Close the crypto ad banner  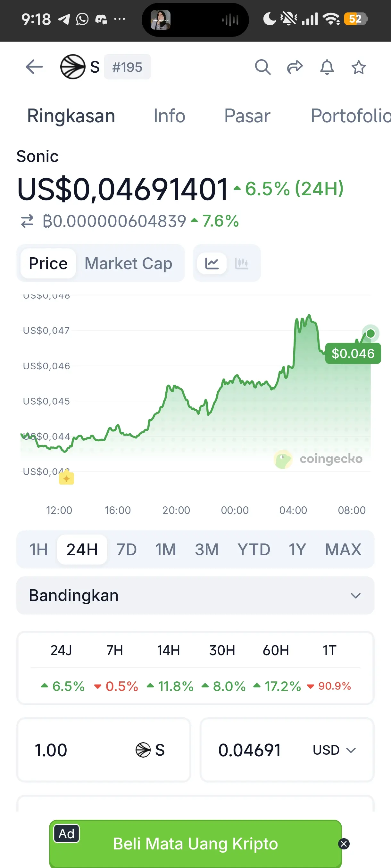click(344, 844)
